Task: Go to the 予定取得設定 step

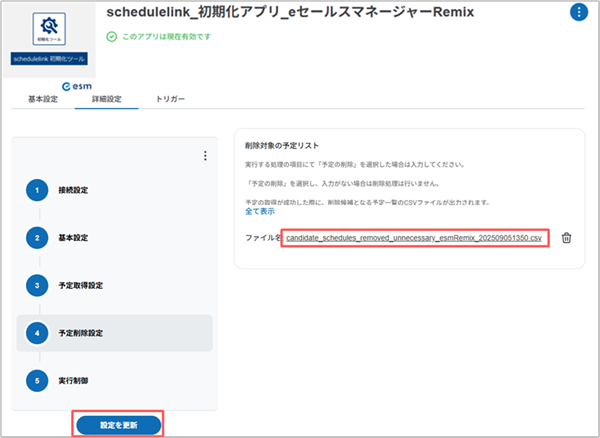Action: point(81,286)
